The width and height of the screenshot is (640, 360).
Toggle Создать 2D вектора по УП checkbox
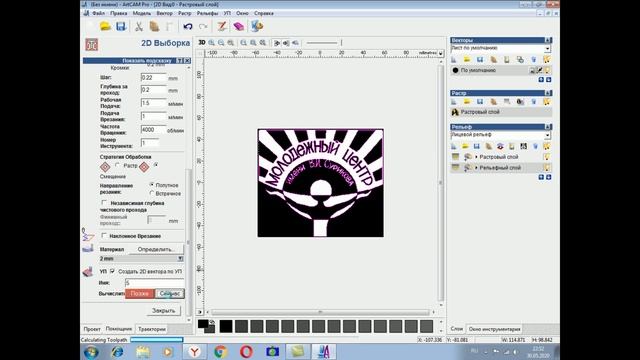[113, 271]
